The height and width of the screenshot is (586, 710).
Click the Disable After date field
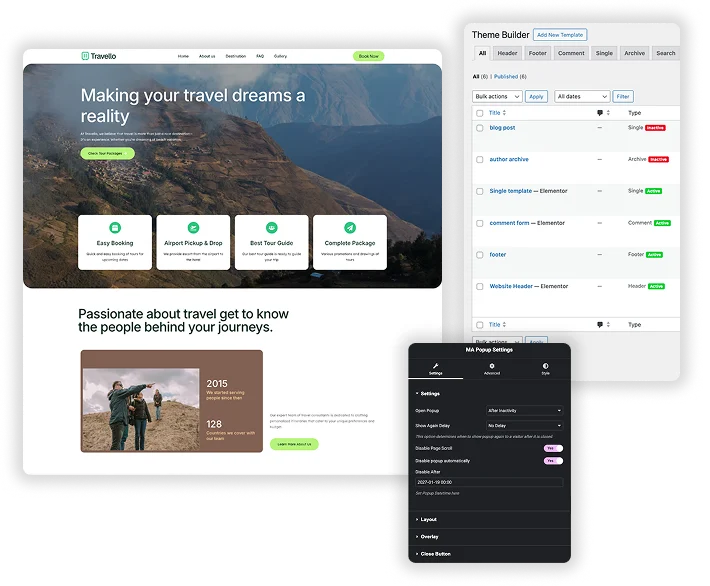(489, 482)
